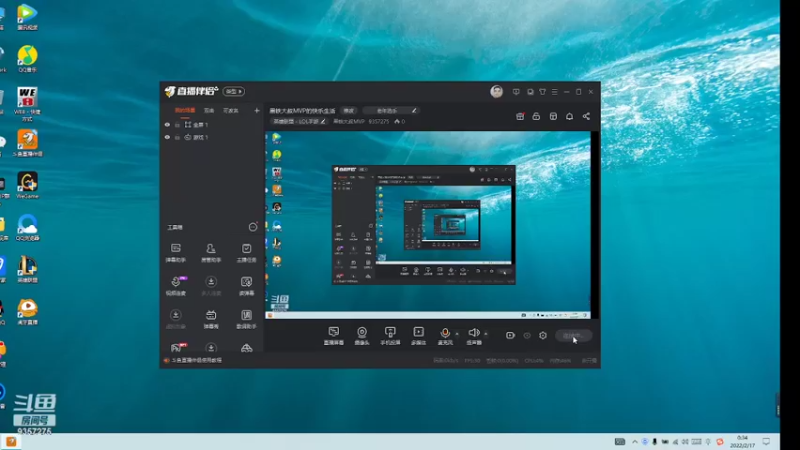Toggle the preview eye icon beside the record button
Viewport: 800px width, 450px height.
(x=527, y=335)
